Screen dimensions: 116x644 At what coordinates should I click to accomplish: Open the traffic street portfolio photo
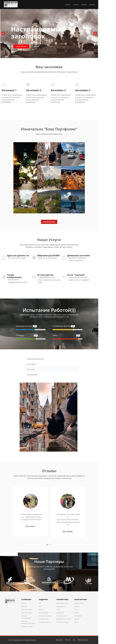[x=73, y=154]
